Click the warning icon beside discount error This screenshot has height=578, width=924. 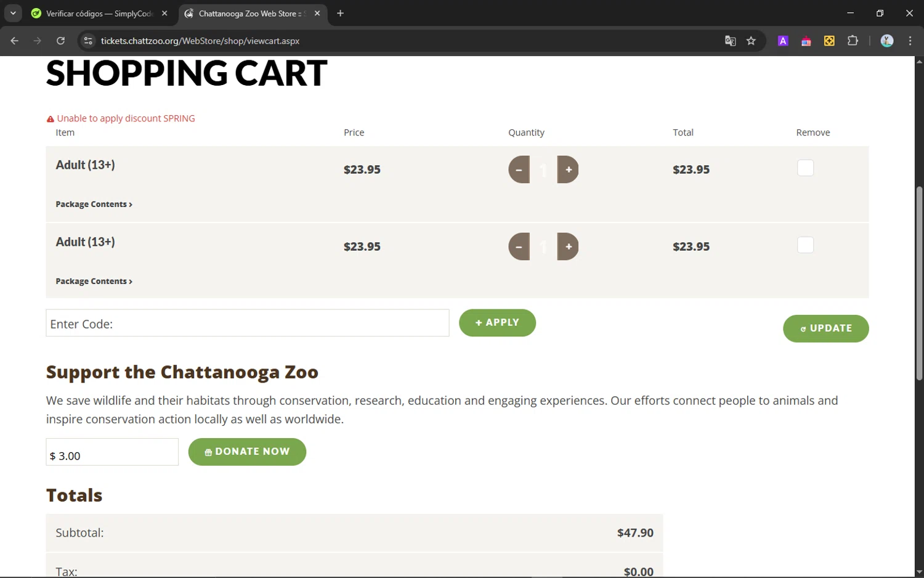pos(51,119)
